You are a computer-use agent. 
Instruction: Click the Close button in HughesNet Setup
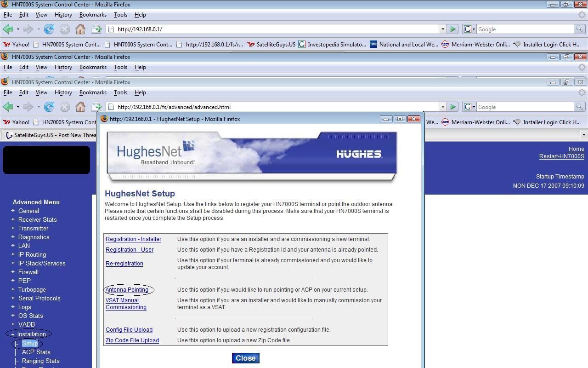click(x=246, y=358)
